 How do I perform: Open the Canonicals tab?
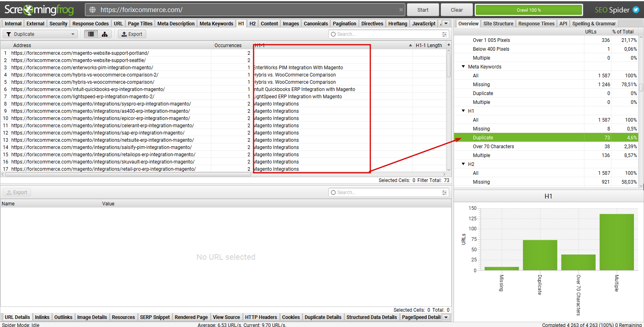[x=316, y=23]
